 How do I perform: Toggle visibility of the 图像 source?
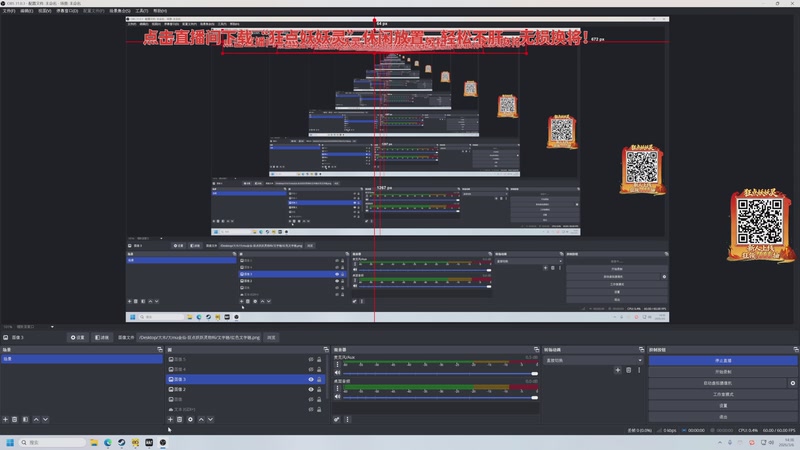[x=311, y=399]
